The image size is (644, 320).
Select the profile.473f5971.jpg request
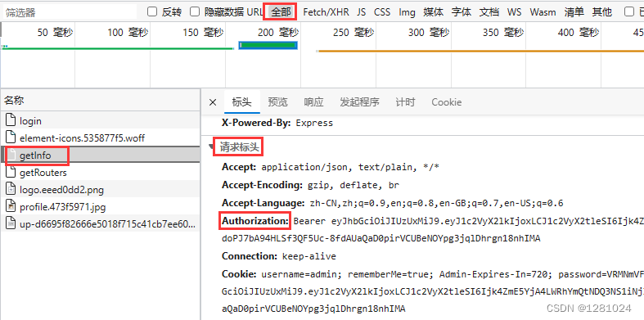tap(100, 206)
